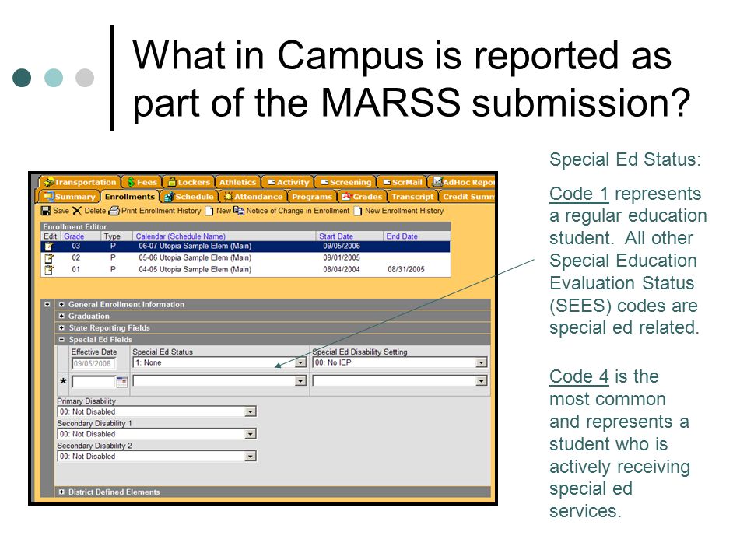Image resolution: width=747 pixels, height=560 pixels.
Task: Click the Delete X icon
Action: [x=77, y=211]
